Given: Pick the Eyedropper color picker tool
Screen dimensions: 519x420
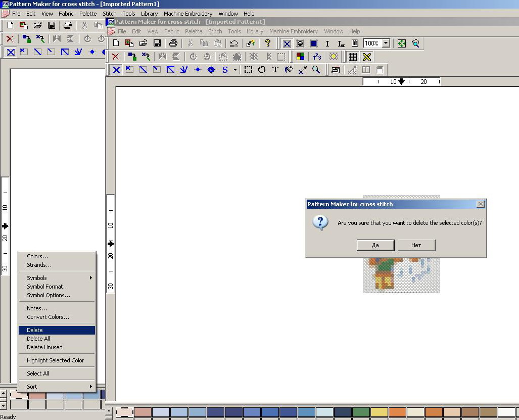Looking at the screenshot, I should pyautogui.click(x=303, y=70).
